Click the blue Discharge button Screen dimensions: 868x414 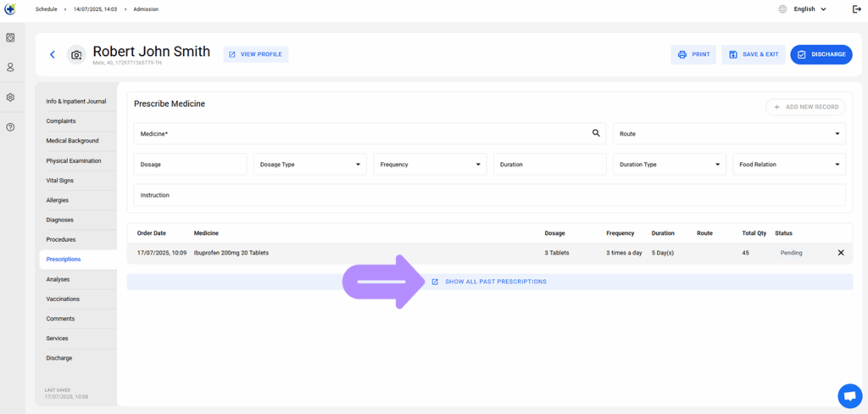click(x=821, y=54)
